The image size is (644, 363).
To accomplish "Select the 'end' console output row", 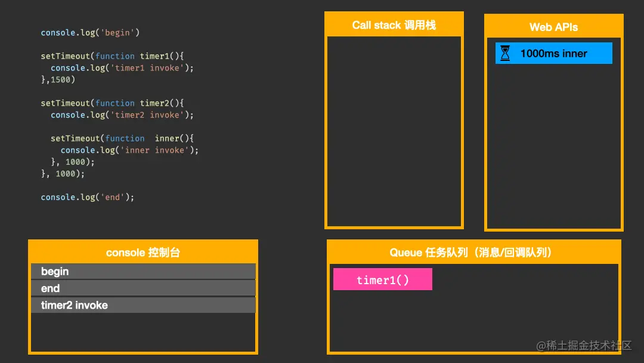I will (x=143, y=288).
